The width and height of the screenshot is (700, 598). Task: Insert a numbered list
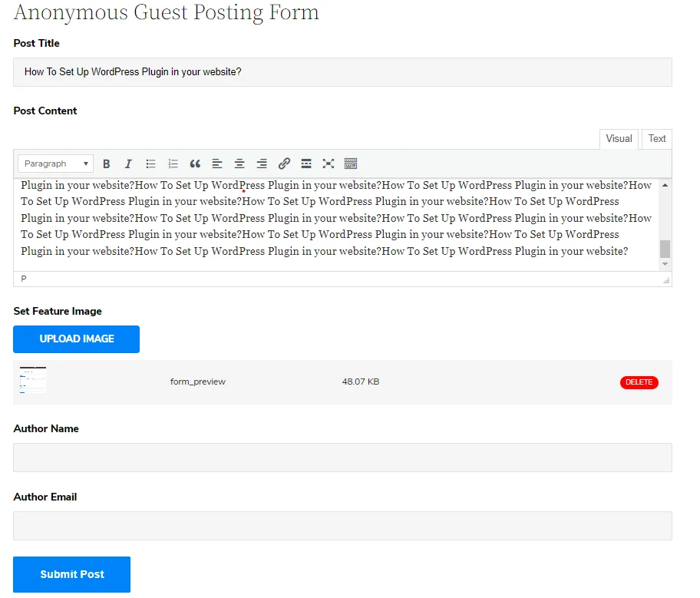point(173,164)
